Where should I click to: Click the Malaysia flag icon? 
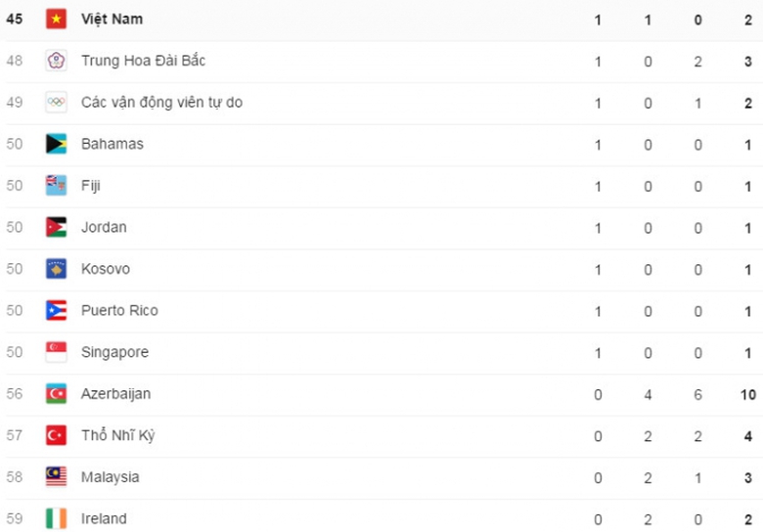(x=56, y=477)
